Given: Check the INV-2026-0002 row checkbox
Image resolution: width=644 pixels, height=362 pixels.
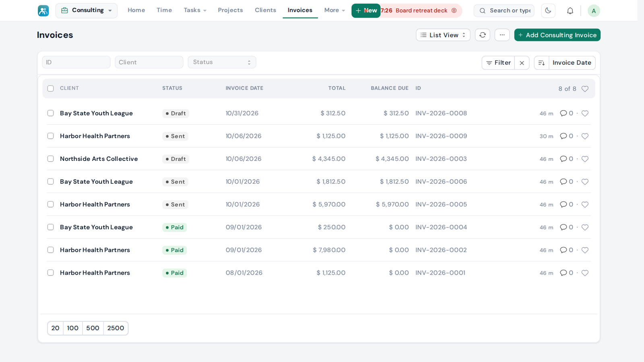Looking at the screenshot, I should point(50,250).
